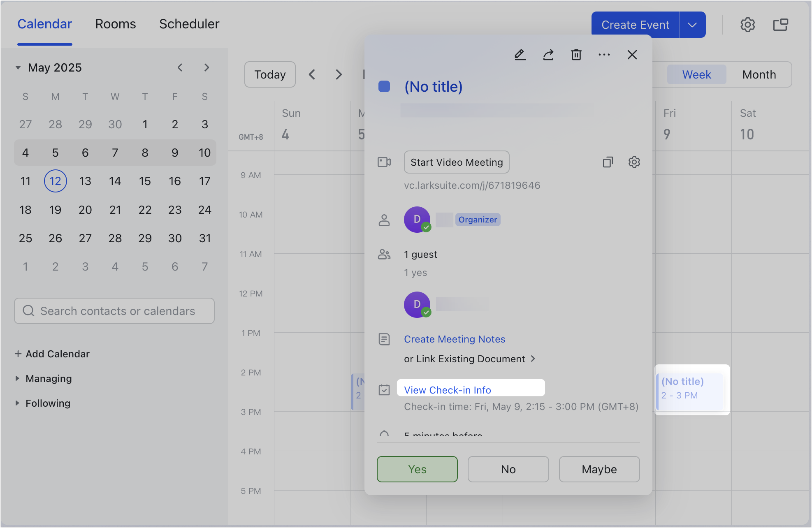Open the Create Event dropdown arrow
Viewport: 812px width, 528px height.
[692, 25]
